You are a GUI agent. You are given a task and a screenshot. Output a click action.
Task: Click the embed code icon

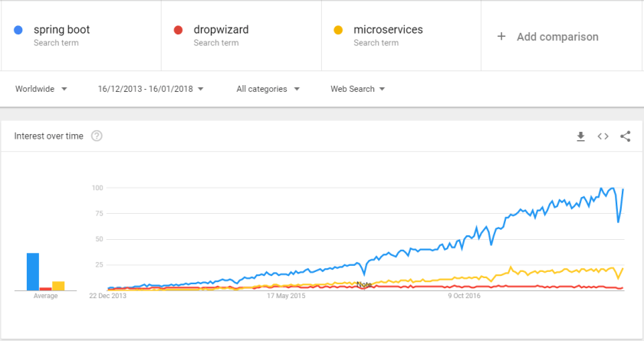tap(603, 136)
